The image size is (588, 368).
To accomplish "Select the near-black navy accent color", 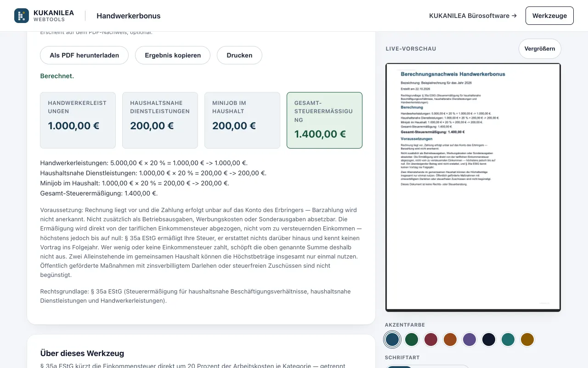I will click(489, 339).
